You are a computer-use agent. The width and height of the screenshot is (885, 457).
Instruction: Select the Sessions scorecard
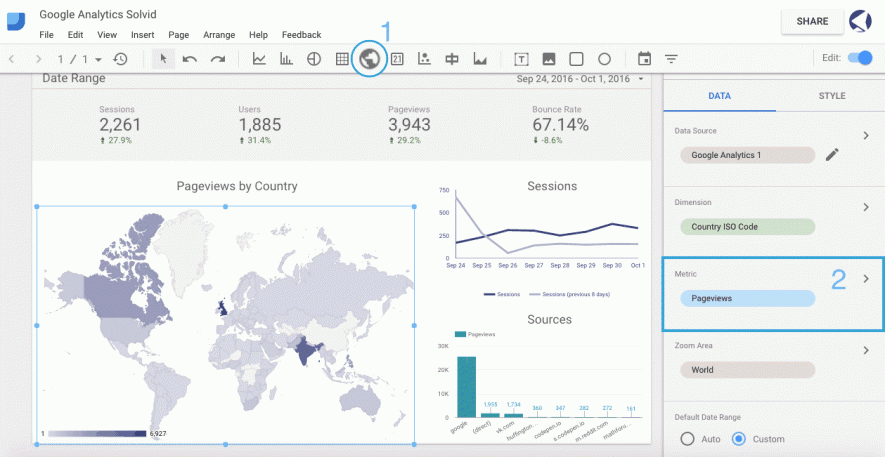point(120,125)
